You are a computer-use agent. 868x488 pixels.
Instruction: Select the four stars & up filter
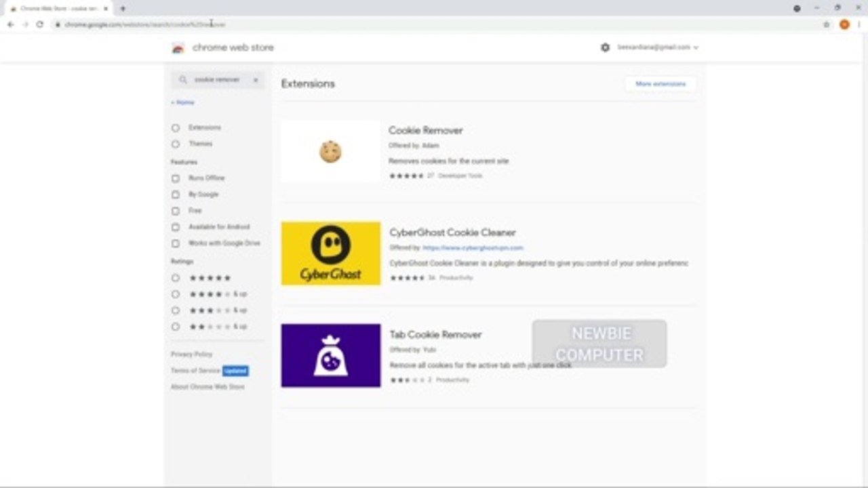[x=176, y=294]
